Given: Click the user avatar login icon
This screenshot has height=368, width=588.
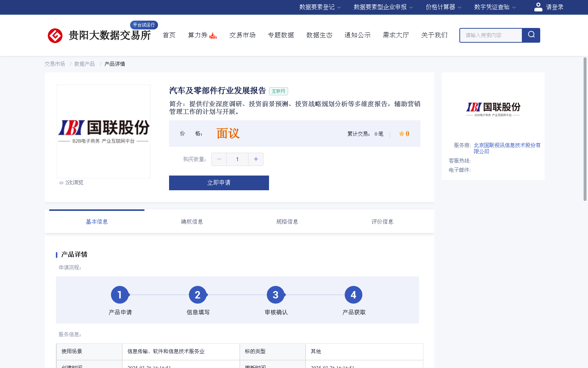Looking at the screenshot, I should [538, 7].
